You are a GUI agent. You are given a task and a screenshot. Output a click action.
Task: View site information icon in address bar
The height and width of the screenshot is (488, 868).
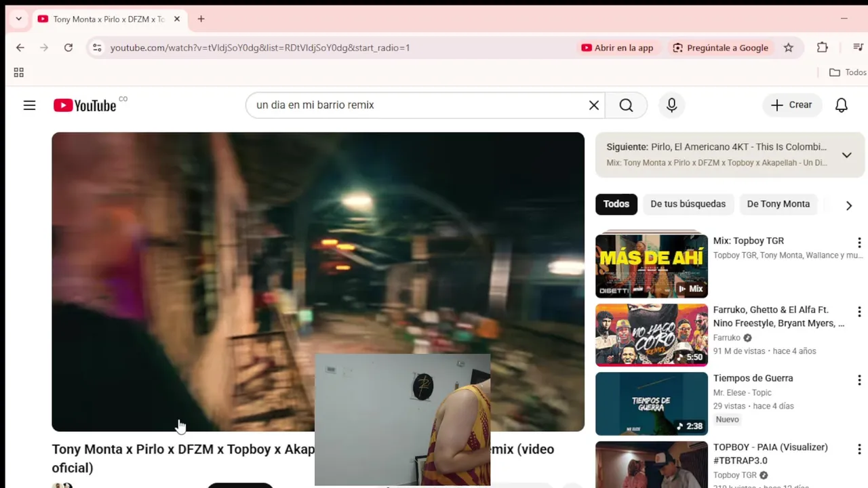pos(97,47)
